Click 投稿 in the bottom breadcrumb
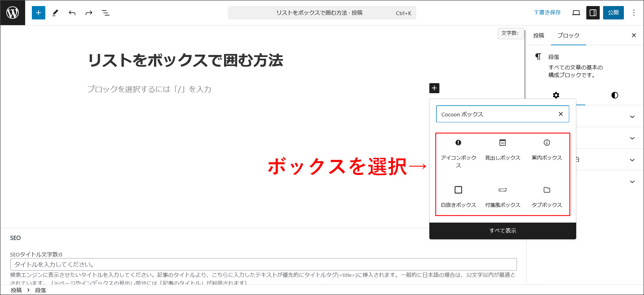Viewport: 644px width, 295px height. tap(16, 290)
